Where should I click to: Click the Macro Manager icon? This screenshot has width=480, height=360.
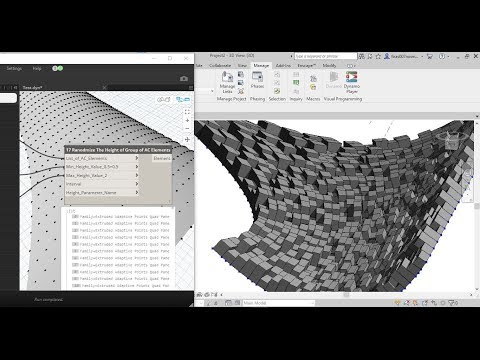click(313, 79)
